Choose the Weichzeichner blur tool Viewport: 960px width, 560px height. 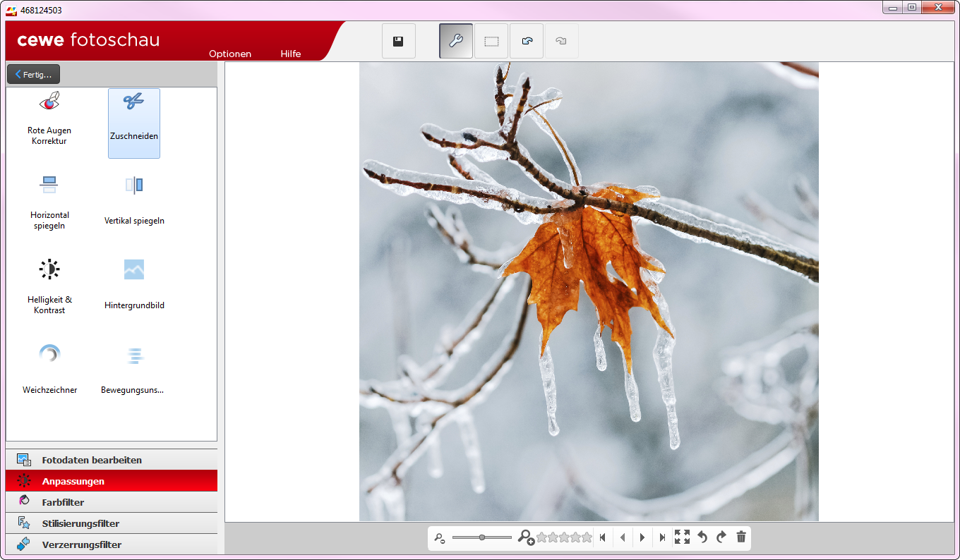tap(49, 370)
